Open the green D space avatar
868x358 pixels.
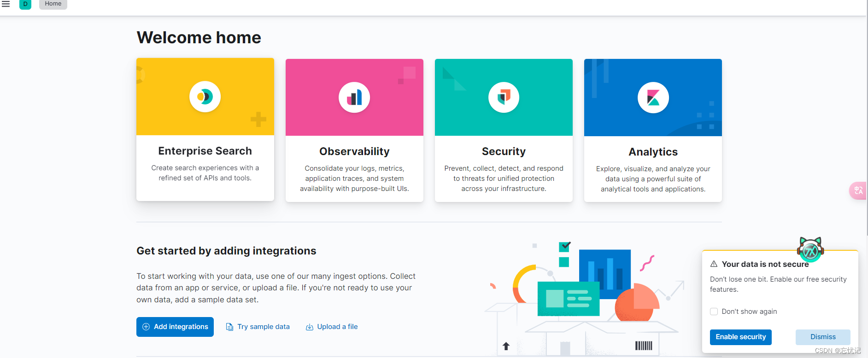pyautogui.click(x=25, y=4)
